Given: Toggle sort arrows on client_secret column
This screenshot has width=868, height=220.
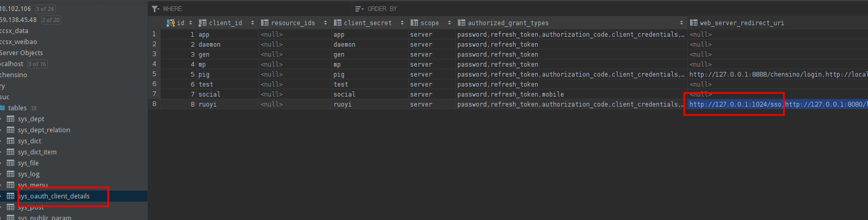Looking at the screenshot, I should click(x=402, y=23).
